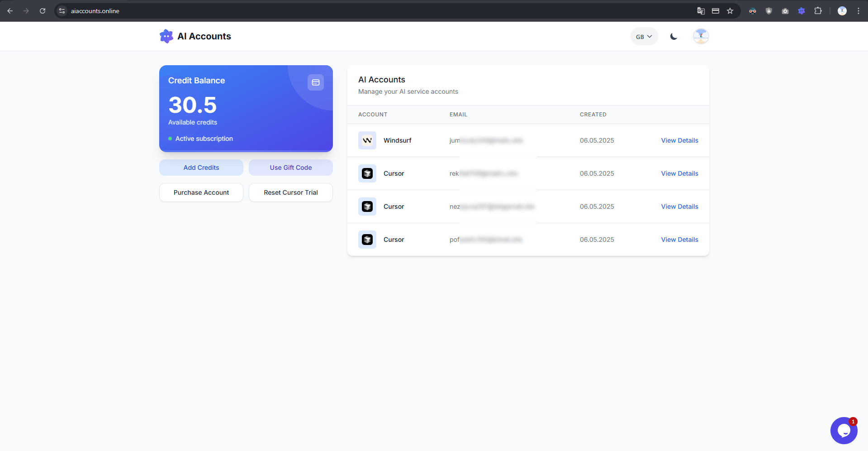View Details for the Windsurf account

[679, 140]
